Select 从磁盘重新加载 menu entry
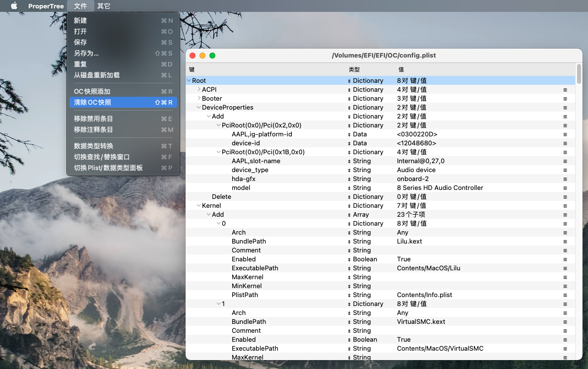This screenshot has height=369, width=588. click(x=123, y=75)
